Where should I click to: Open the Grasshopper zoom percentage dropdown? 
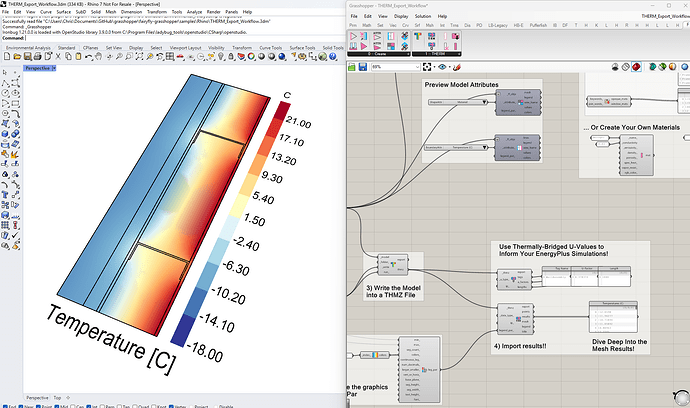(x=418, y=67)
